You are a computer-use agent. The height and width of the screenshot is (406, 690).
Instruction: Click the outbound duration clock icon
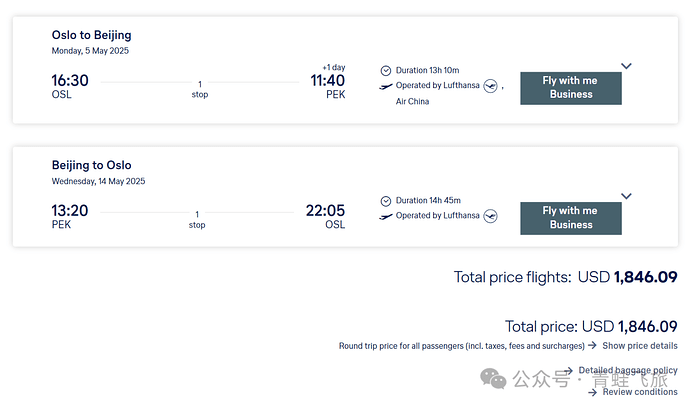[x=385, y=70]
